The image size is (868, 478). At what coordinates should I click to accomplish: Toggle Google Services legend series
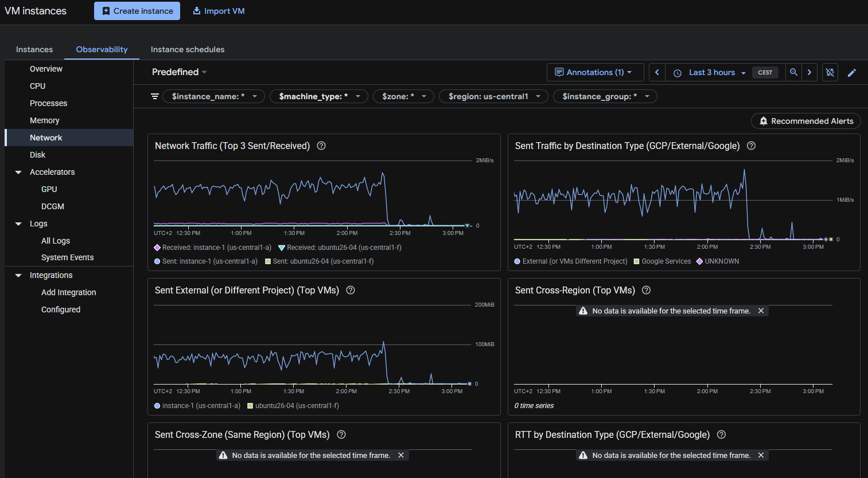pos(662,261)
